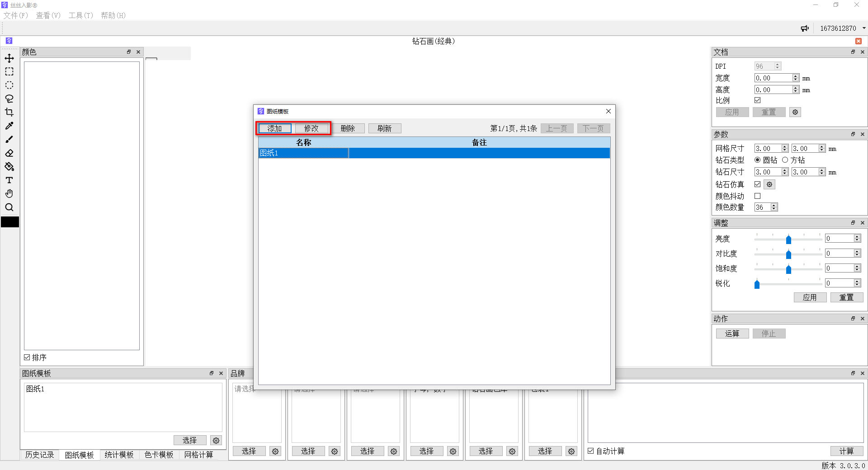
Task: Select the Text tool
Action: pos(9,180)
